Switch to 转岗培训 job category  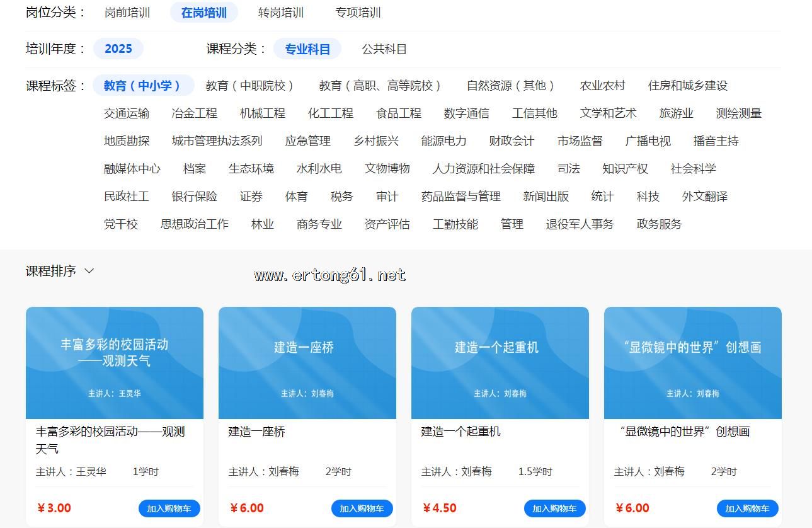coord(281,13)
